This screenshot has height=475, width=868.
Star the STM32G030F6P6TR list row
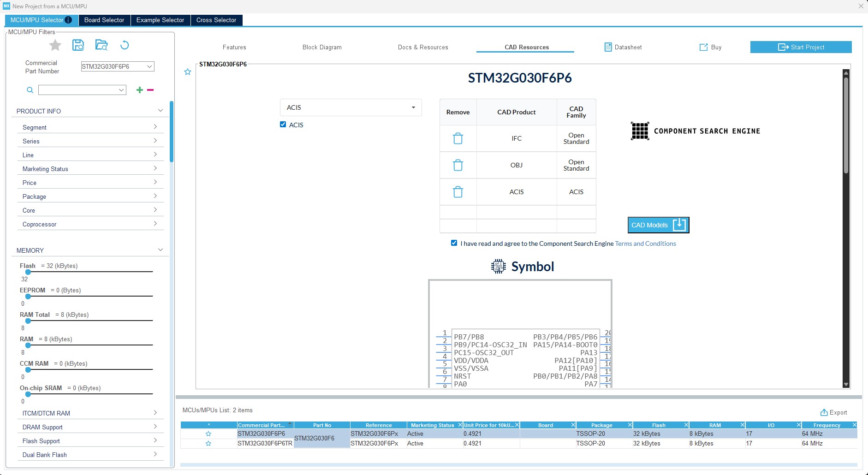(208, 444)
